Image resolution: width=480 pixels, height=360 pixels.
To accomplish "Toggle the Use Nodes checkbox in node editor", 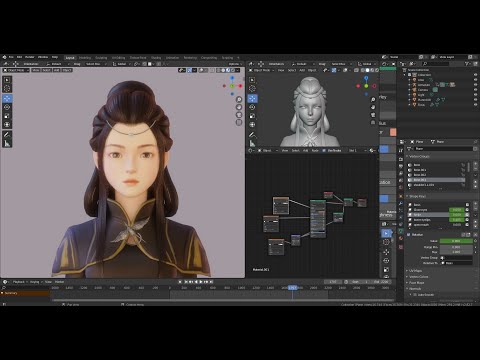I will tap(324, 151).
